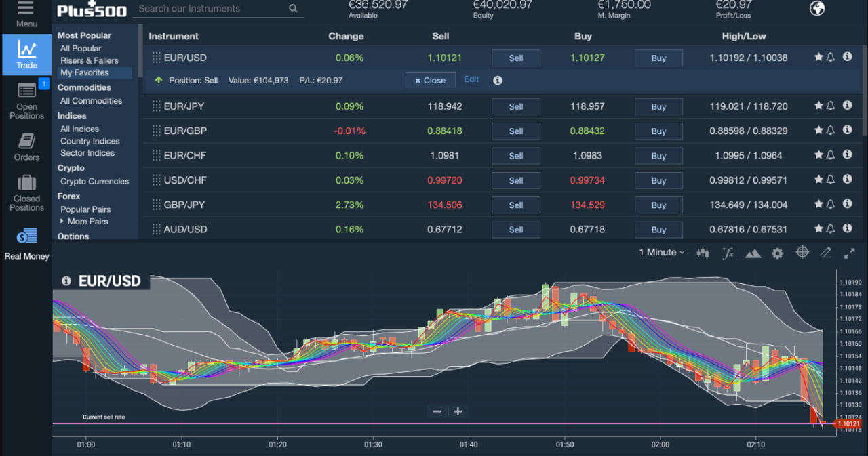Open the 1 Minute timeframe dropdown
This screenshot has width=868, height=456.
(661, 252)
